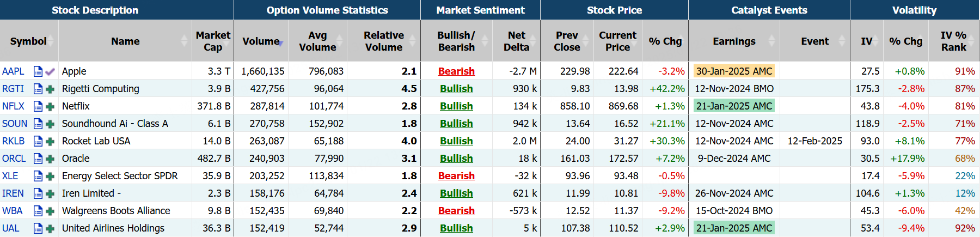Click highlighted 30-Jan-2025 AMC earnings date
Viewport: 980px width, 237px height.
[734, 71]
